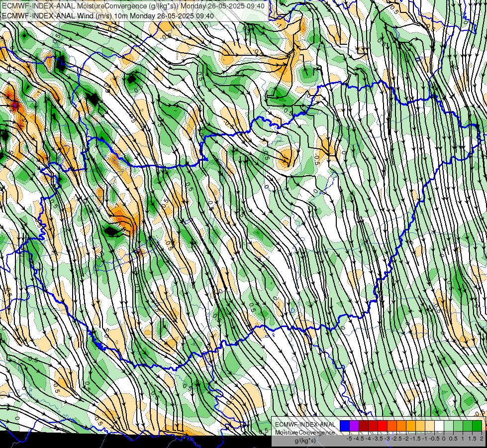Click the palest green swatch between 0 and 0.5
This screenshot has width=487, height=448.
[449, 426]
